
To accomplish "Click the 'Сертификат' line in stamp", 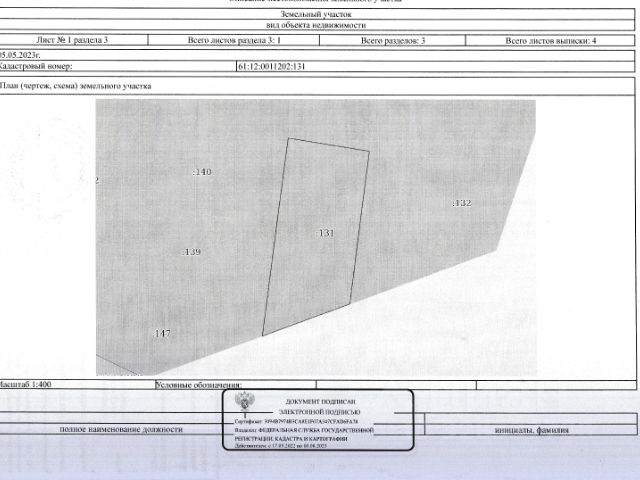I will 296,421.
